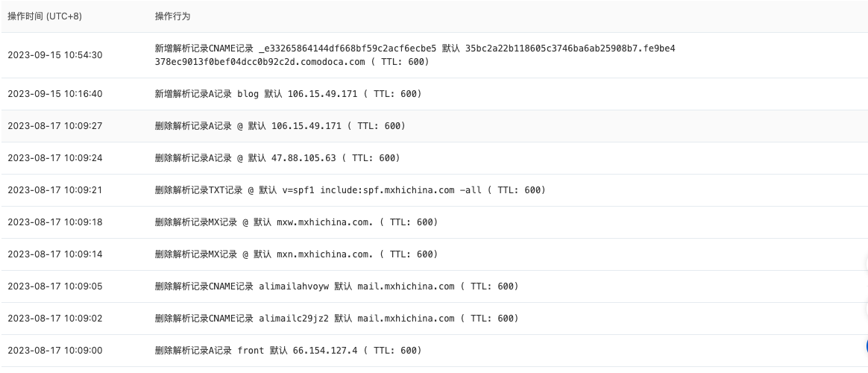
Task: Select the 2023-08-17 10:09:00 timestamp
Action: pyautogui.click(x=55, y=351)
